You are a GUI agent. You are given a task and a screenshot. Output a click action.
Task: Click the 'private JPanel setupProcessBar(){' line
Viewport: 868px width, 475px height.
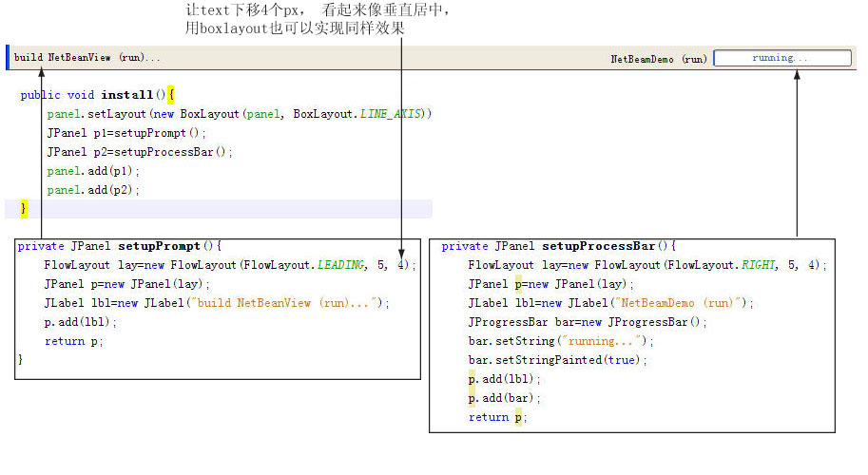coord(559,246)
